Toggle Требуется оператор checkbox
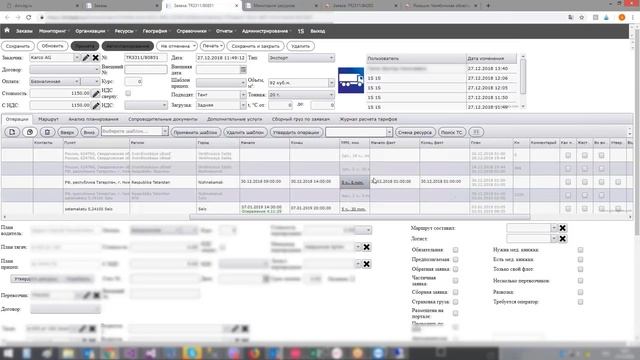This screenshot has width=640, height=360. (580, 302)
